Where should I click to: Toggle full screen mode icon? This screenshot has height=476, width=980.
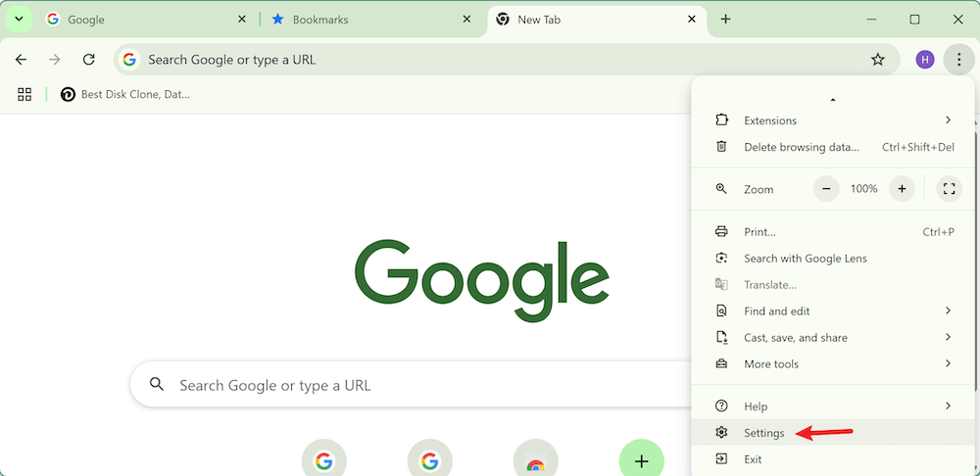[x=949, y=189]
